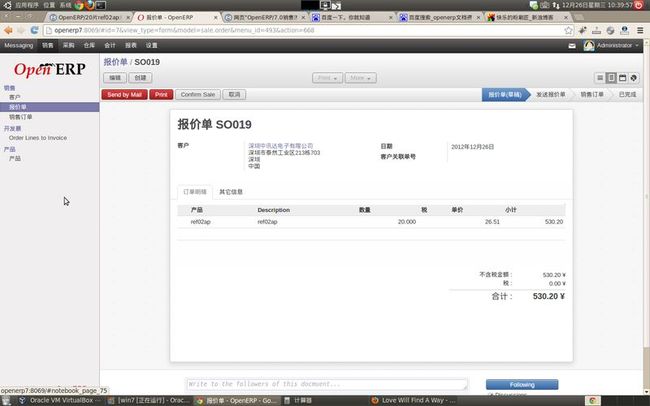
Task: Select the ref02ap order line row
Action: 371,222
